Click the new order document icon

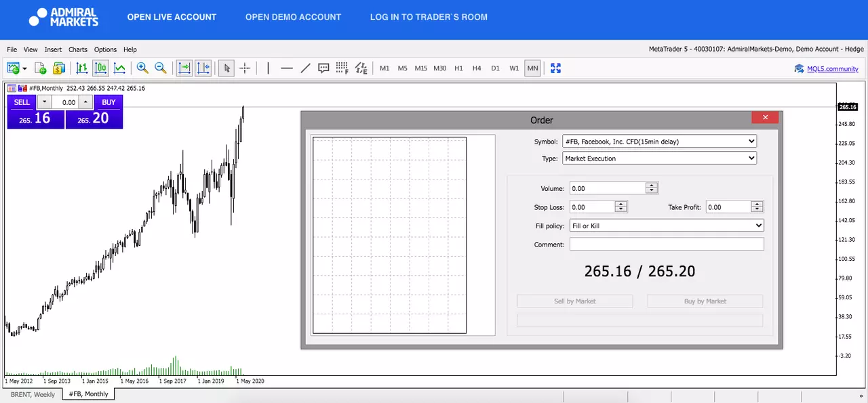point(41,68)
